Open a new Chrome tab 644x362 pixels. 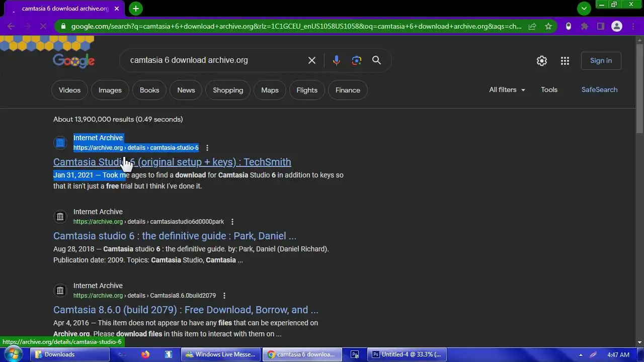(135, 9)
